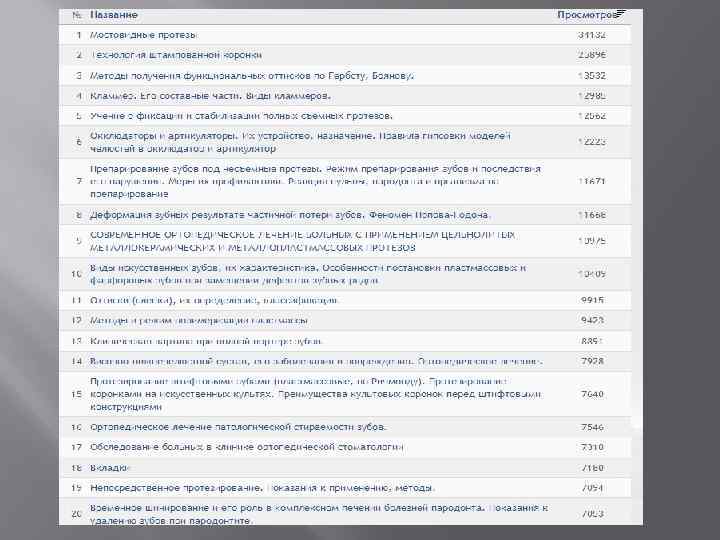720x540 pixels.
Task: Open the Мостовидные протезы entry
Action: point(143,35)
